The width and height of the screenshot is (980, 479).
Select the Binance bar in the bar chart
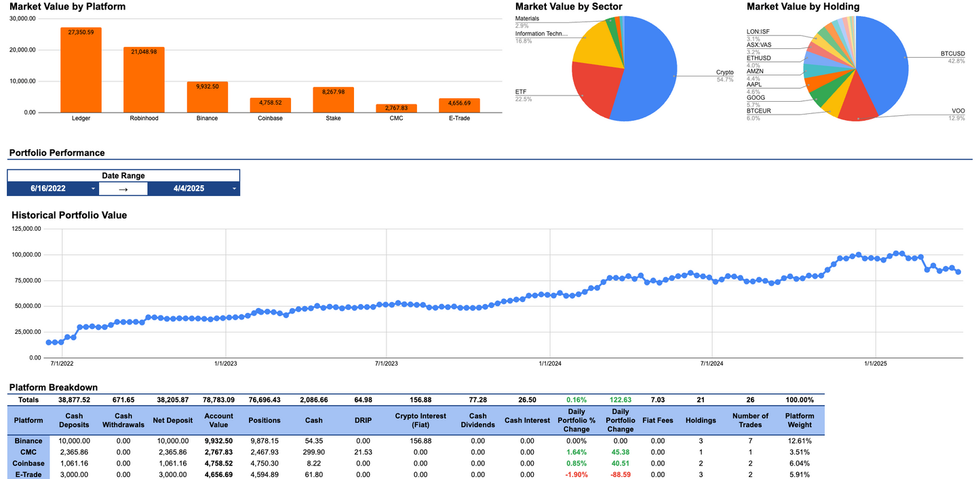(x=207, y=97)
